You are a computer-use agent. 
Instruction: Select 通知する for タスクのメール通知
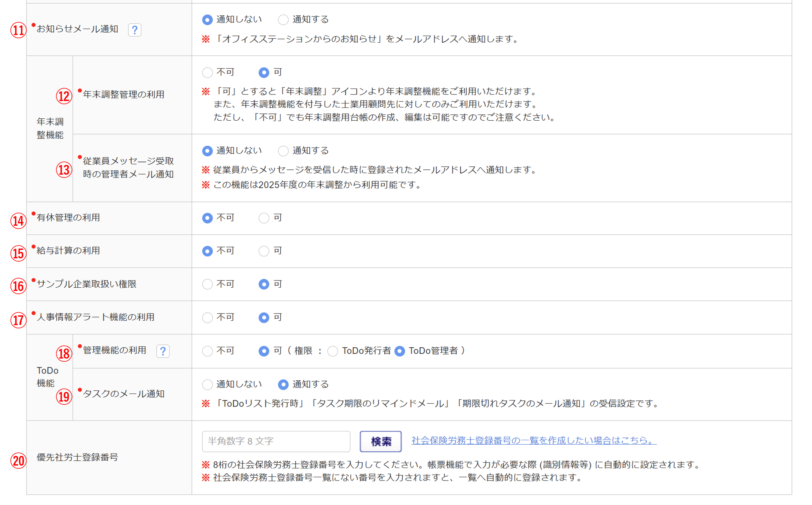(x=283, y=385)
